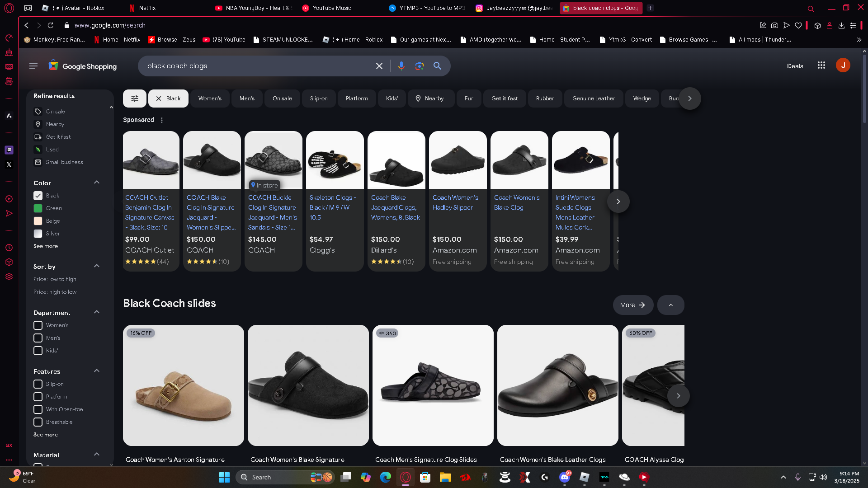Image resolution: width=868 pixels, height=488 pixels.
Task: Select the Green color swatch
Action: [x=38, y=208]
